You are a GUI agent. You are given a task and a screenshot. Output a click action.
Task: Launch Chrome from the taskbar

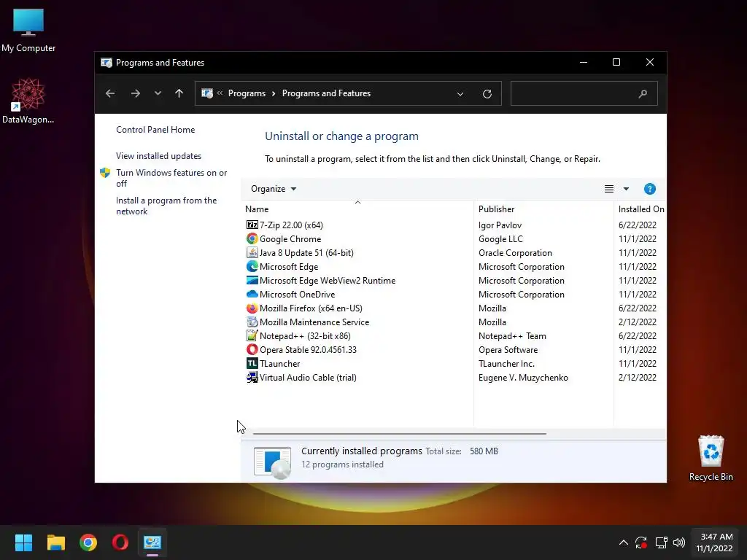coord(88,542)
